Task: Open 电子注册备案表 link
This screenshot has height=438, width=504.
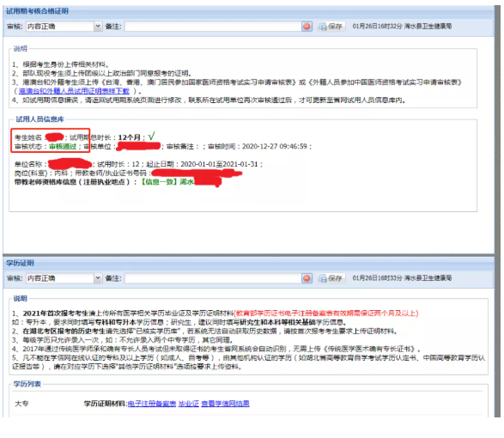Action: [x=152, y=404]
